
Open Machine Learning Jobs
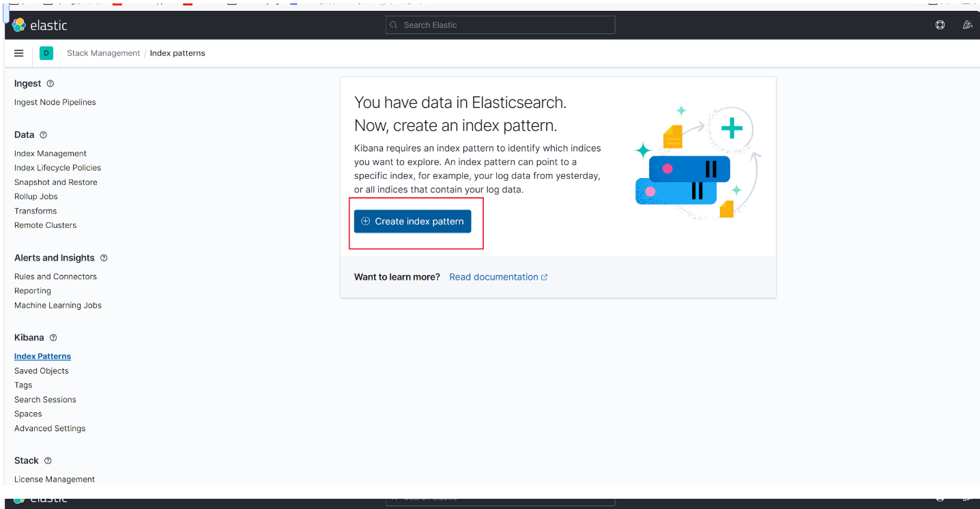[58, 306]
